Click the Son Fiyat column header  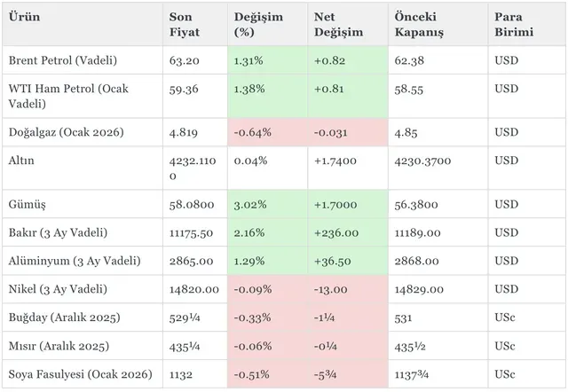click(184, 25)
